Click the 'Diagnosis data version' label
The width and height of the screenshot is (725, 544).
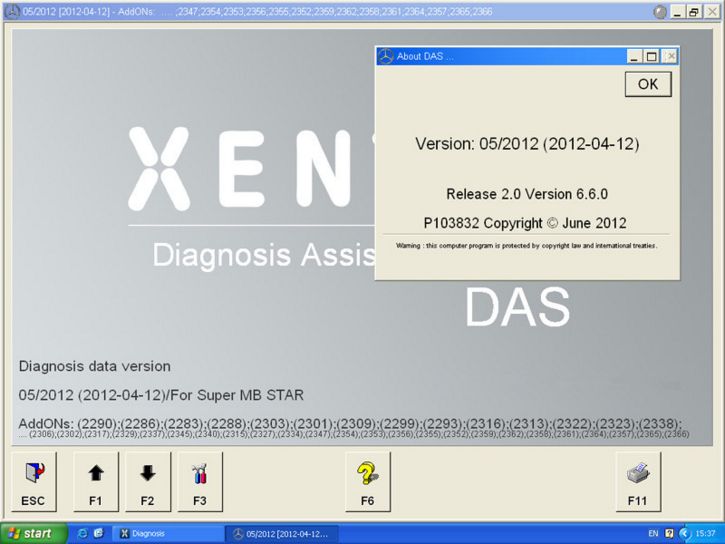pyautogui.click(x=95, y=367)
